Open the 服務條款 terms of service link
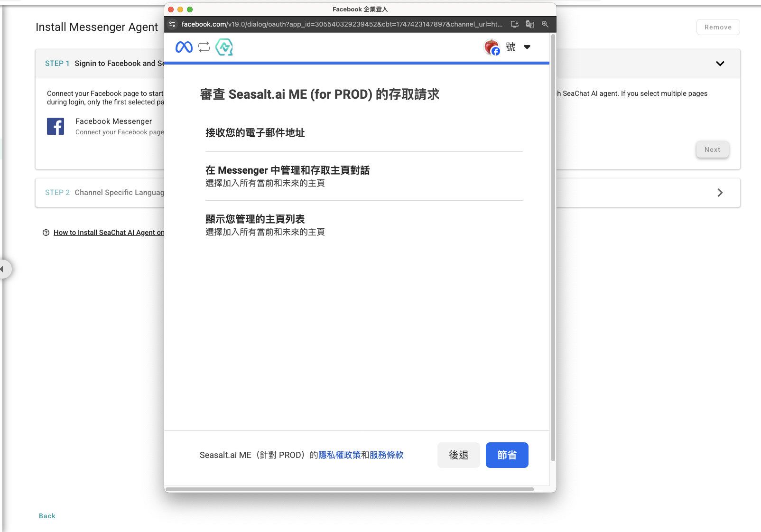 [x=387, y=455]
